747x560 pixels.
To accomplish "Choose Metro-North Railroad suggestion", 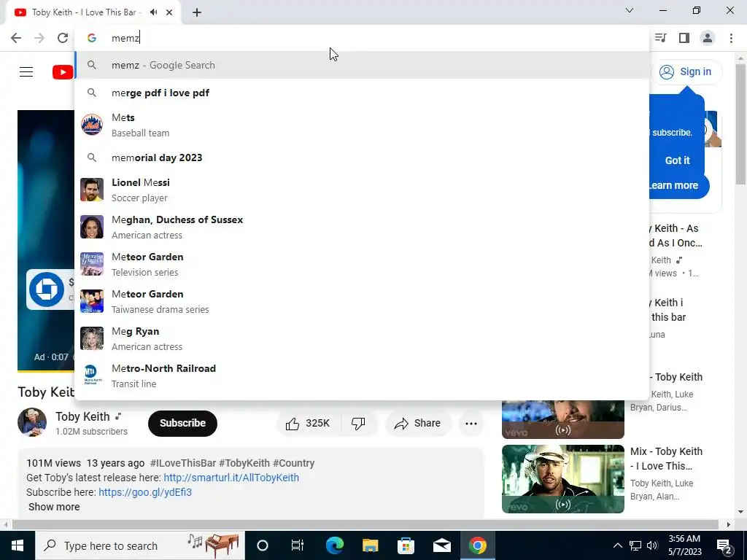I will pyautogui.click(x=362, y=376).
